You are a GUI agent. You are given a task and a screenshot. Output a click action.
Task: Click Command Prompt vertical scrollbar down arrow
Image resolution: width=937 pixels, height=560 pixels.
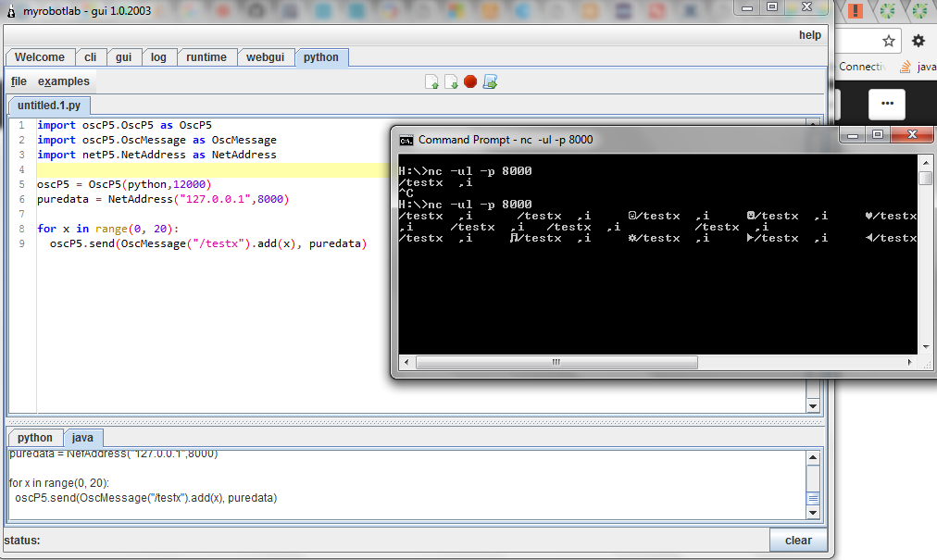(926, 346)
